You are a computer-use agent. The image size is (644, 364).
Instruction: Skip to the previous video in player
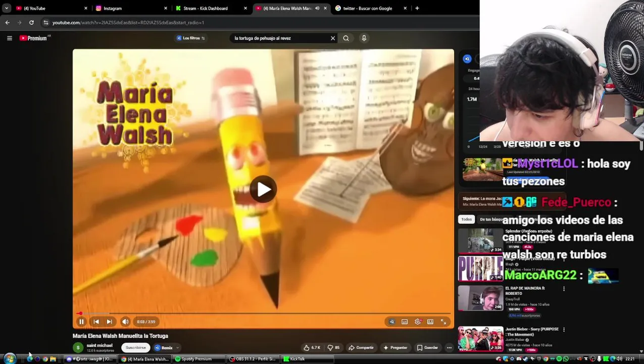tap(96, 322)
